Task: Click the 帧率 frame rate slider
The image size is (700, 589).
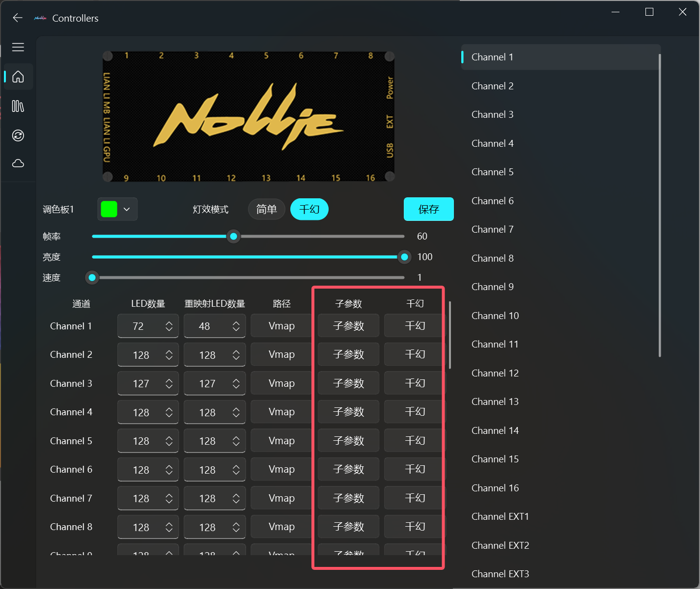Action: [248, 237]
